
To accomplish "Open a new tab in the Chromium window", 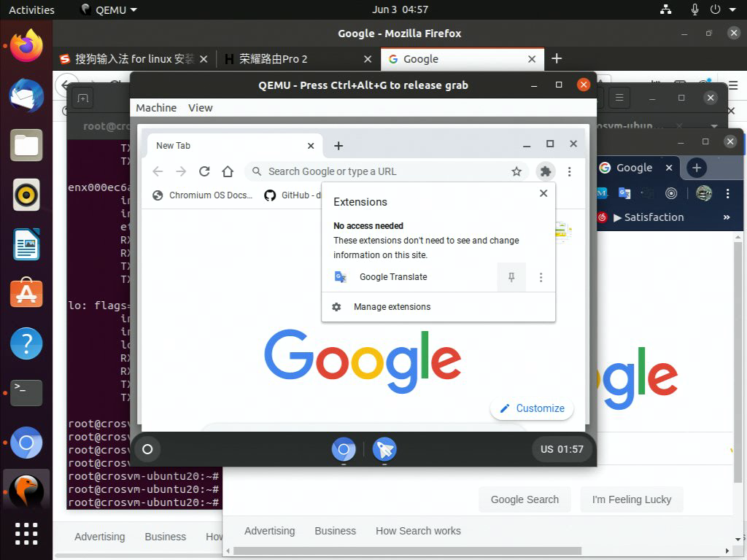I will (338, 146).
